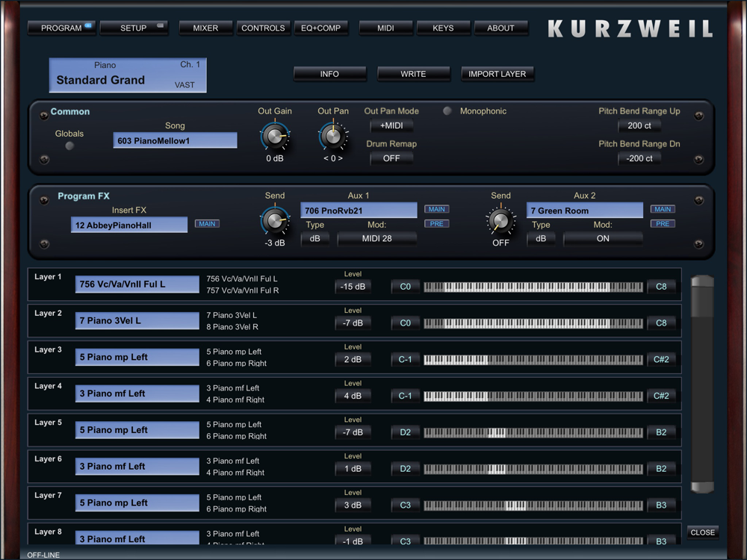
Task: Select Layer 4 Level 4 dB value
Action: point(353,396)
